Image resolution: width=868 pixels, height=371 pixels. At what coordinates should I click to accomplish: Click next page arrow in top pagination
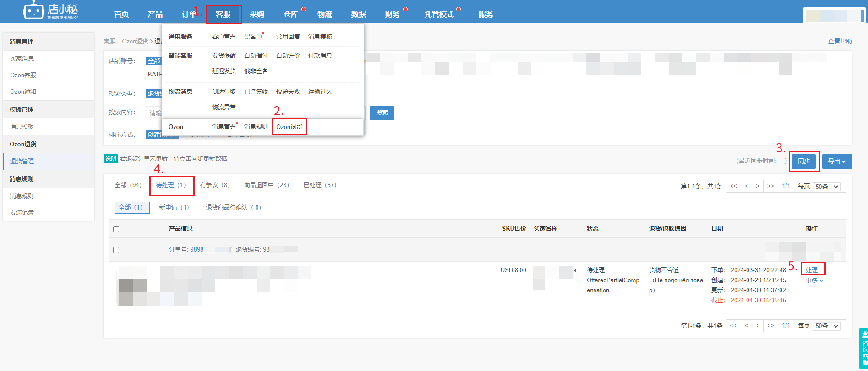coord(758,186)
